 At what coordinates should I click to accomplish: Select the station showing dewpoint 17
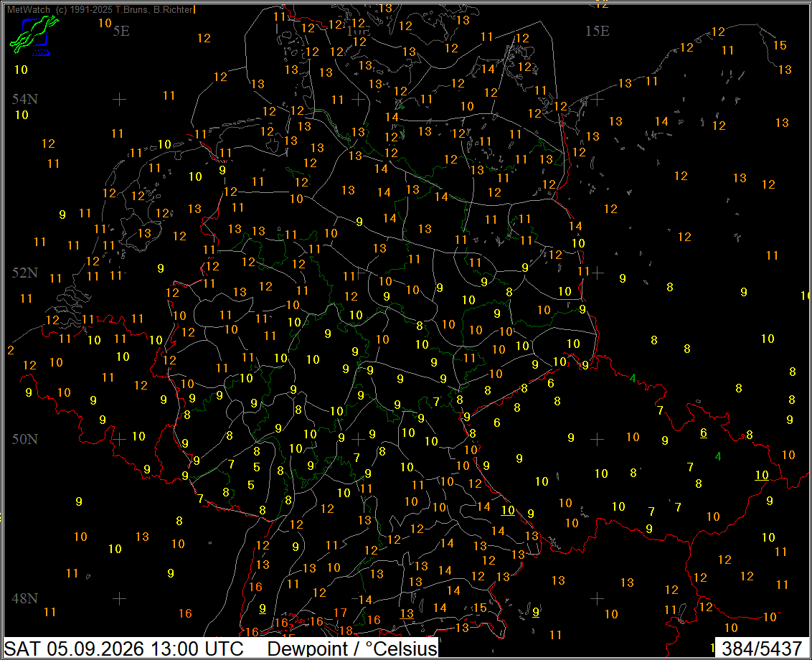pyautogui.click(x=340, y=613)
